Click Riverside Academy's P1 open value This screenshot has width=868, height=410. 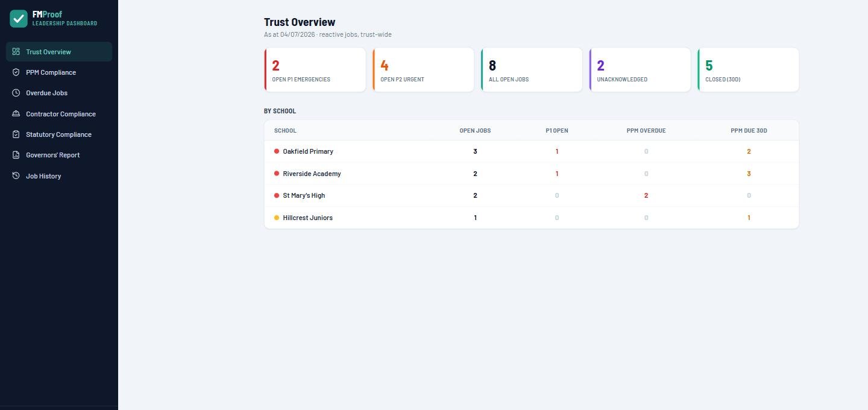point(557,174)
